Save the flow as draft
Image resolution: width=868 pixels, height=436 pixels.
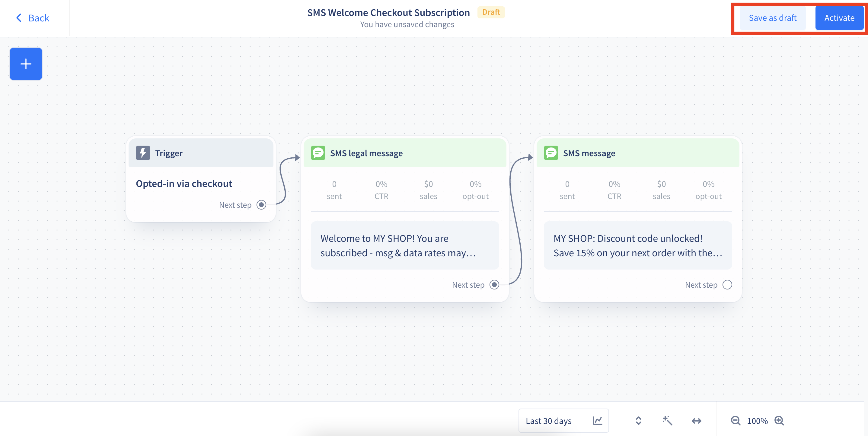772,18
